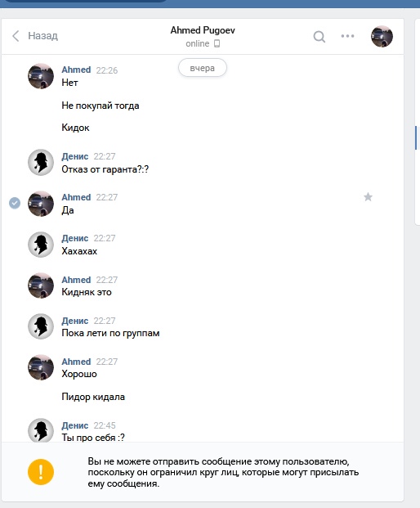Open Денис avatar beside 'Ты про себя' message
The height and width of the screenshot is (508, 420).
[x=41, y=430]
